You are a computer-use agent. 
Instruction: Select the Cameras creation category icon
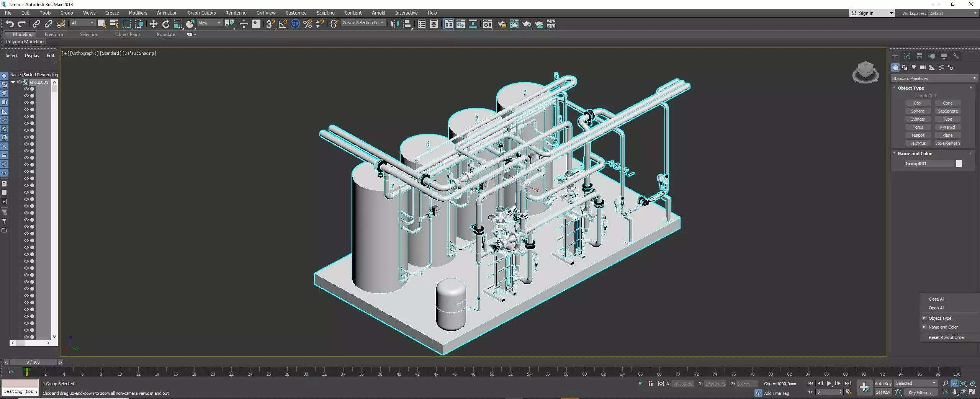pos(923,67)
